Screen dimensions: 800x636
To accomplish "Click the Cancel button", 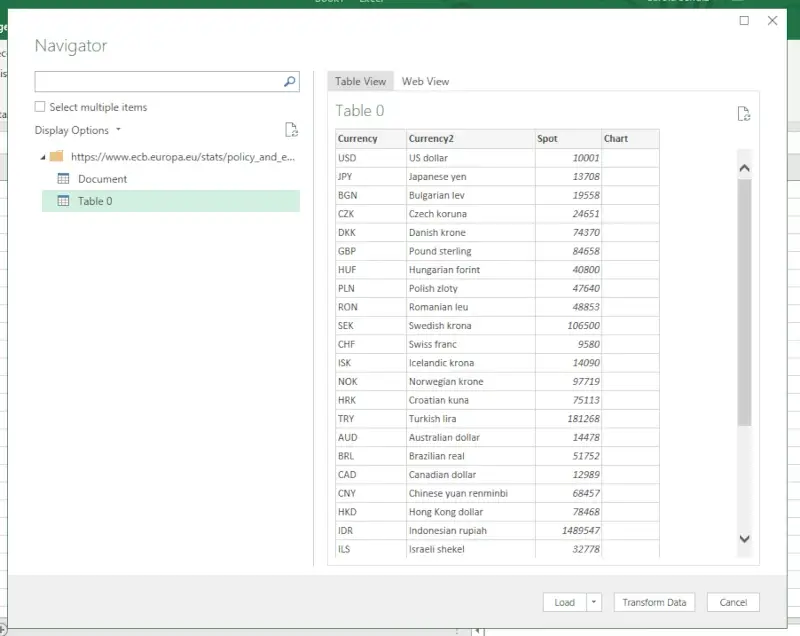I will coord(733,602).
